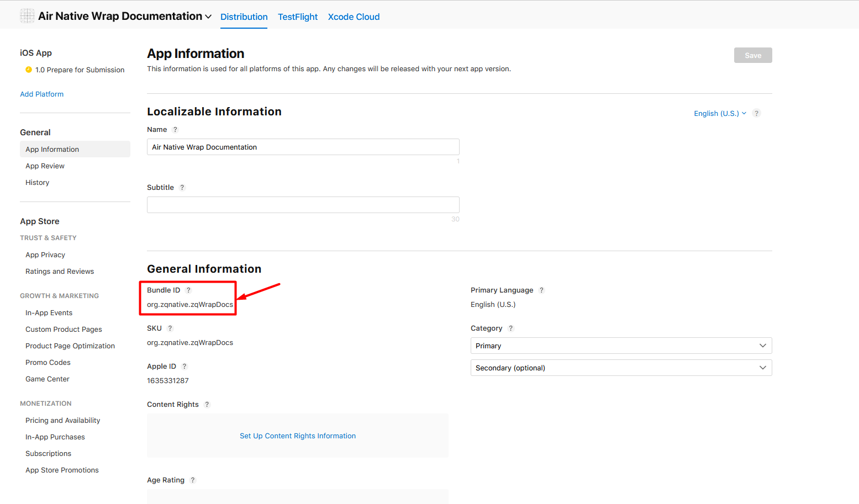This screenshot has height=504, width=859.
Task: Open In-App Events in the sidebar
Action: 49,313
